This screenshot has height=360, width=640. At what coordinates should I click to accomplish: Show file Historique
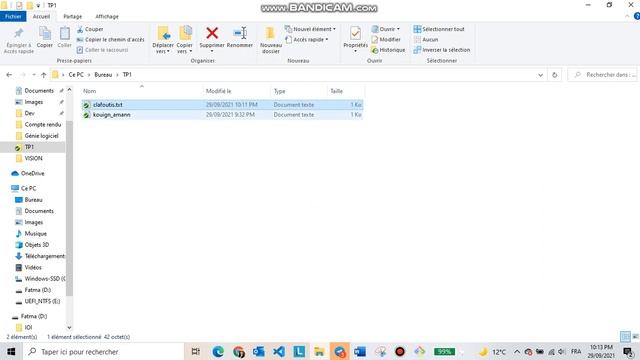pos(388,50)
